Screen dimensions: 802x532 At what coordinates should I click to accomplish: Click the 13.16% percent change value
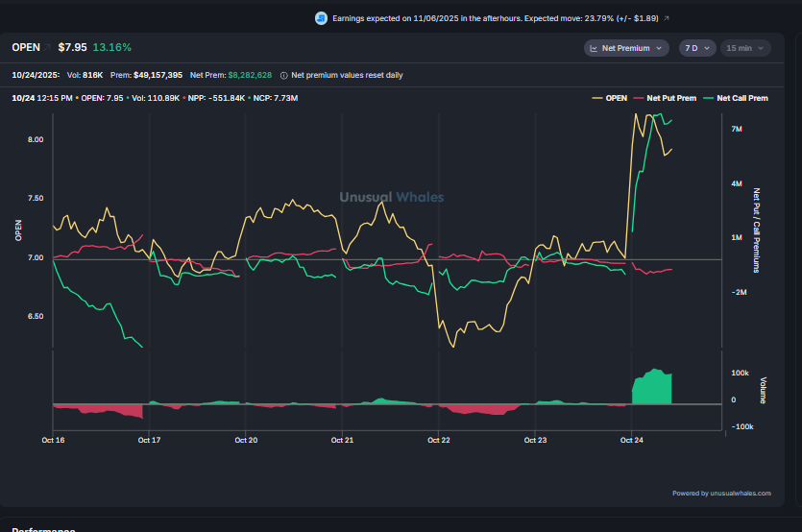(x=112, y=48)
